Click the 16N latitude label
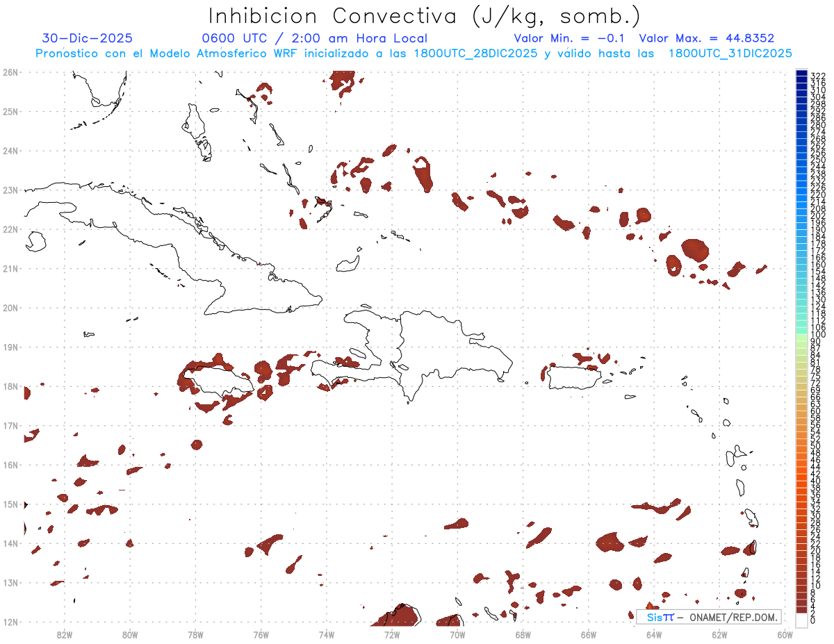Screen dimensions: 834x644 10,465
